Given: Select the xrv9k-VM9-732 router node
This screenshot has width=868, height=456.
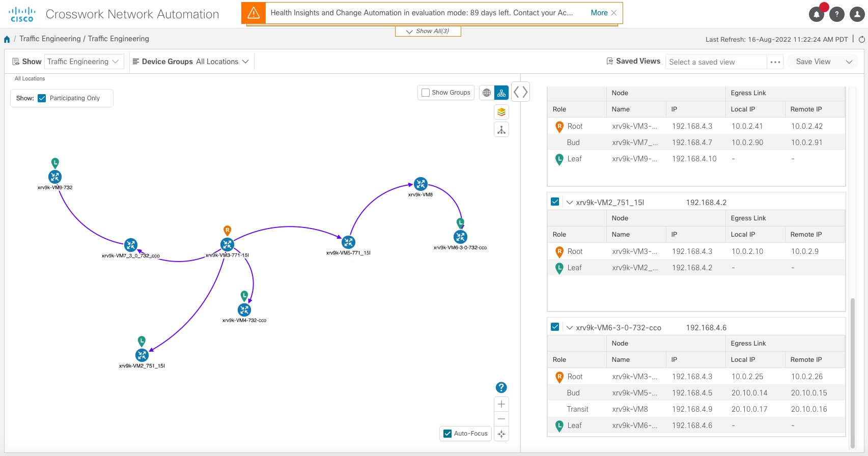Looking at the screenshot, I should 55,177.
